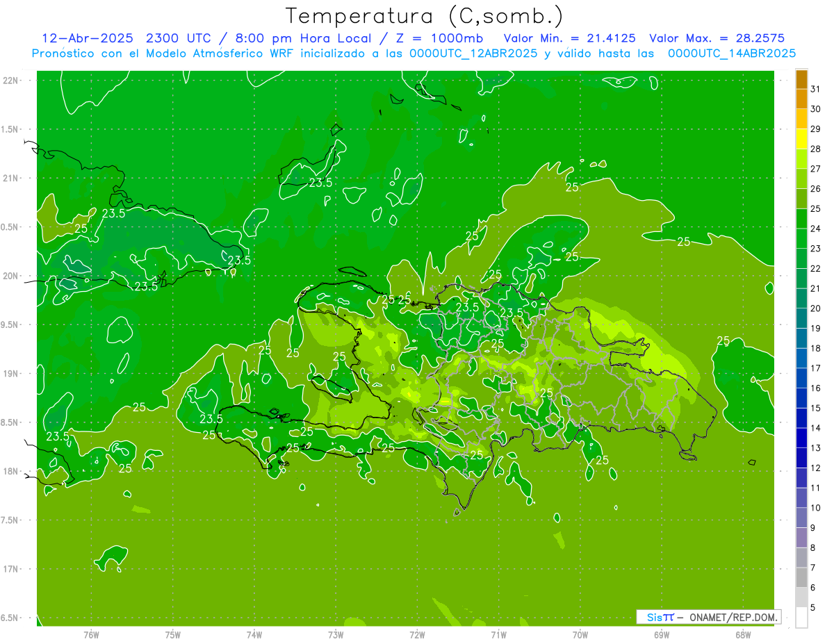Pick the teal swatch between legend 19 and 20
834x644 pixels.
801,318
